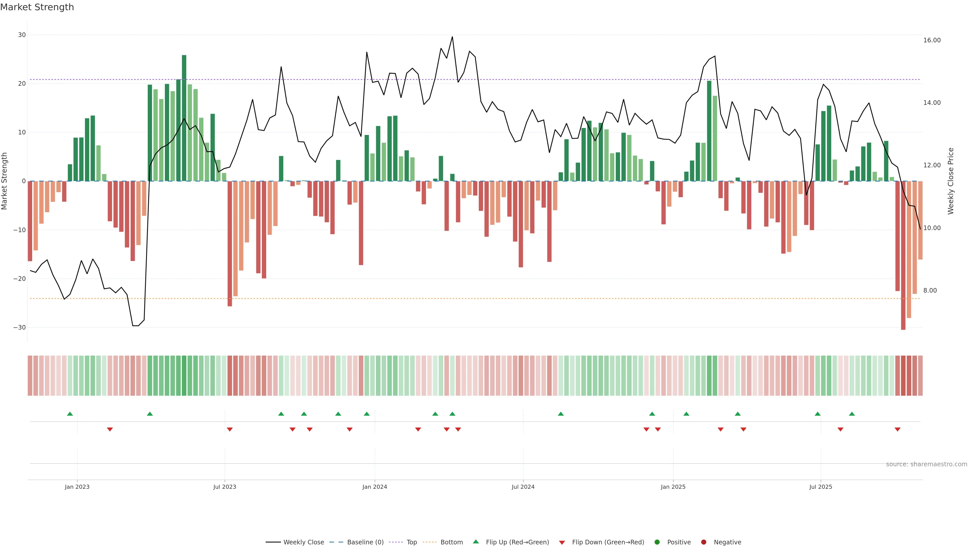Click the Jan 2024 x-axis label

(374, 487)
